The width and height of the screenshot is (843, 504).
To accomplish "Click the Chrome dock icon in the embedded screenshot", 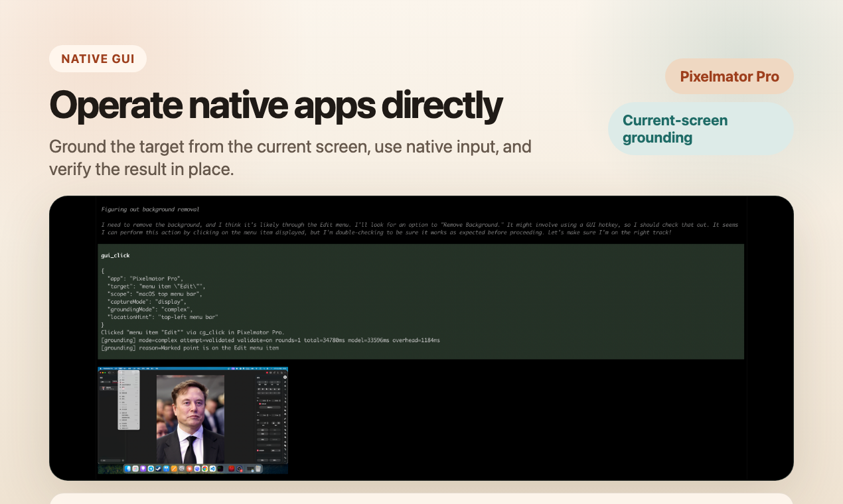I will (x=204, y=469).
